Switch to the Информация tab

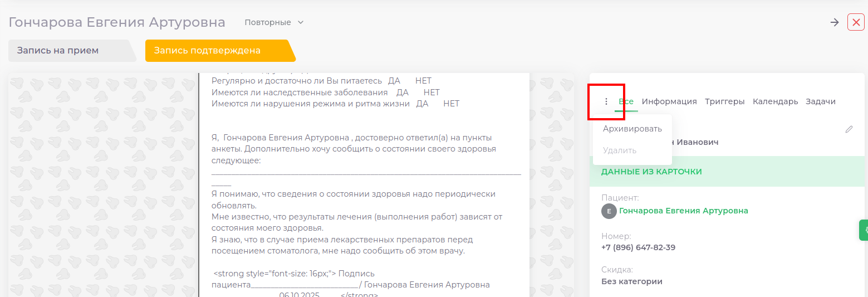pos(669,101)
